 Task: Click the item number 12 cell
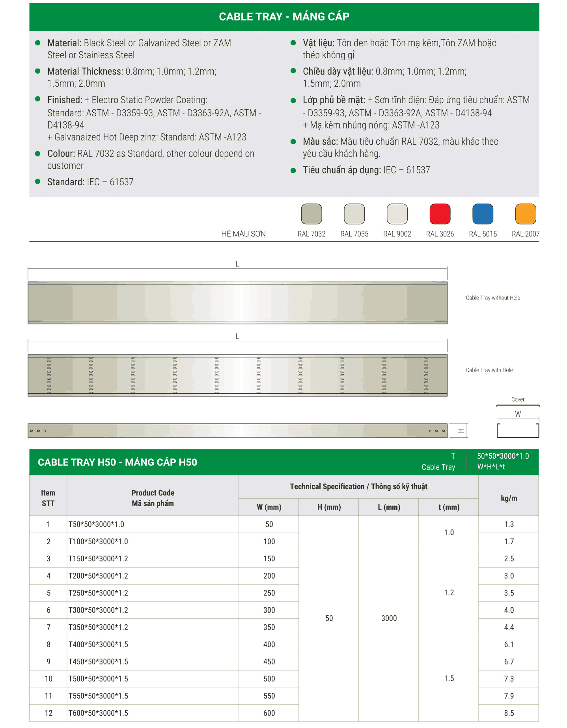click(x=48, y=713)
